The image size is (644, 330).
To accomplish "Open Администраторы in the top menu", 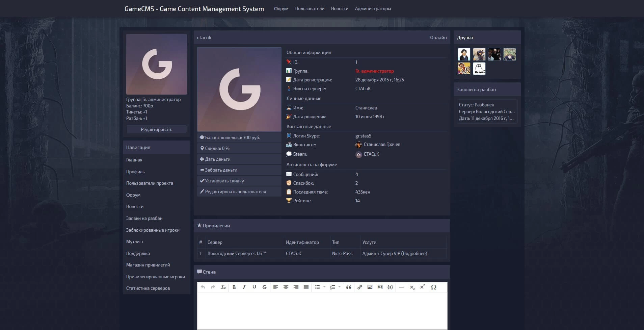I will click(x=373, y=9).
